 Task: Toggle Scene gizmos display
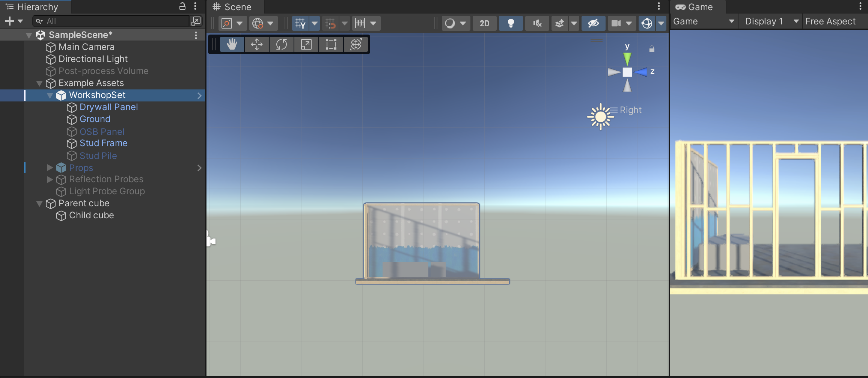coord(647,23)
